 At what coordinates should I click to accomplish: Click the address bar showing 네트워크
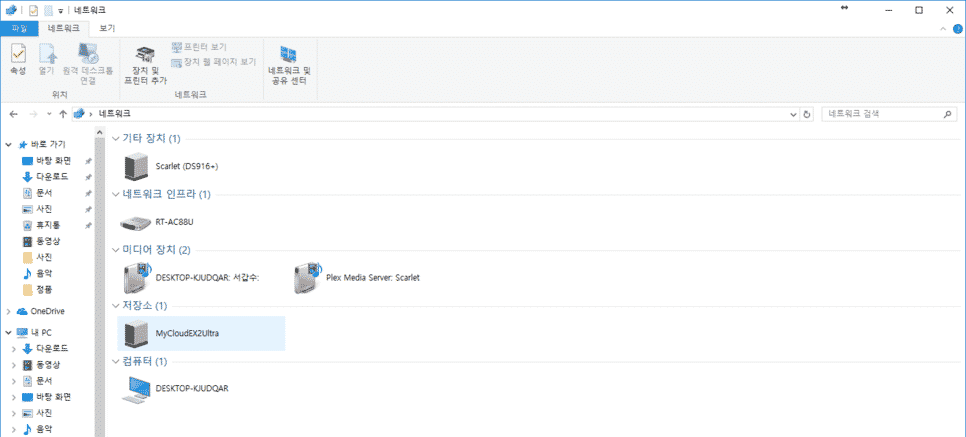point(430,115)
